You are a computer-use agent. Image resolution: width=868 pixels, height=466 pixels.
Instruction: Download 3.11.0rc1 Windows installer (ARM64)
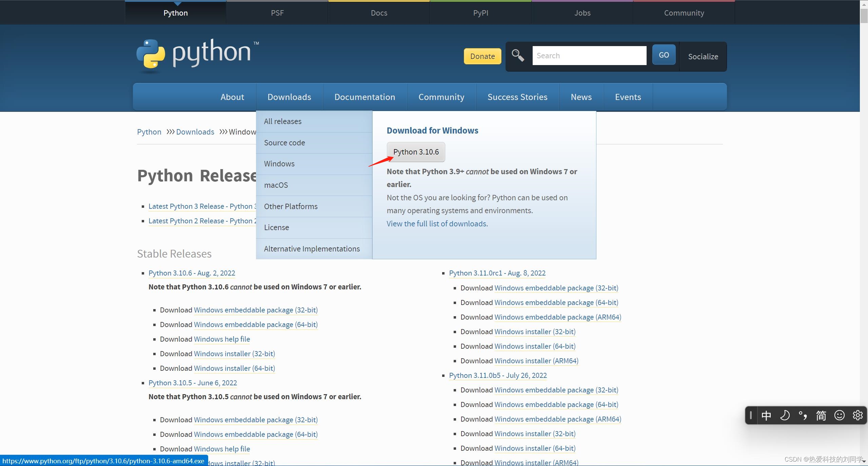click(x=536, y=361)
